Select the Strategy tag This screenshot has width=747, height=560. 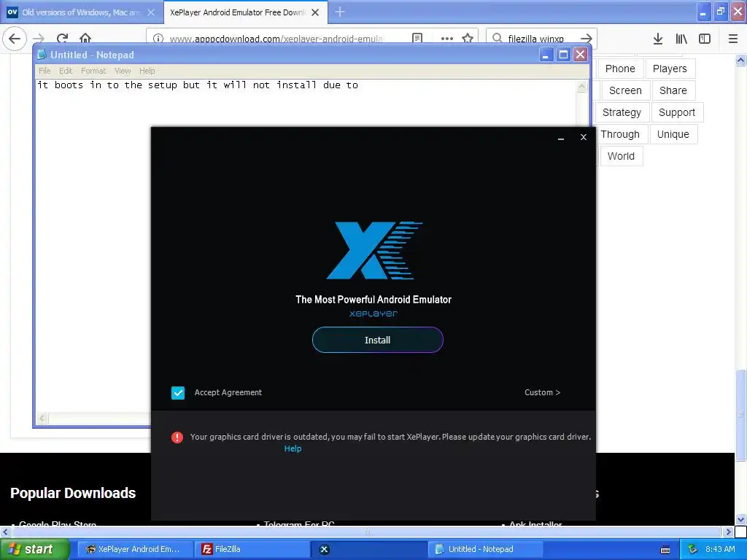tap(622, 112)
